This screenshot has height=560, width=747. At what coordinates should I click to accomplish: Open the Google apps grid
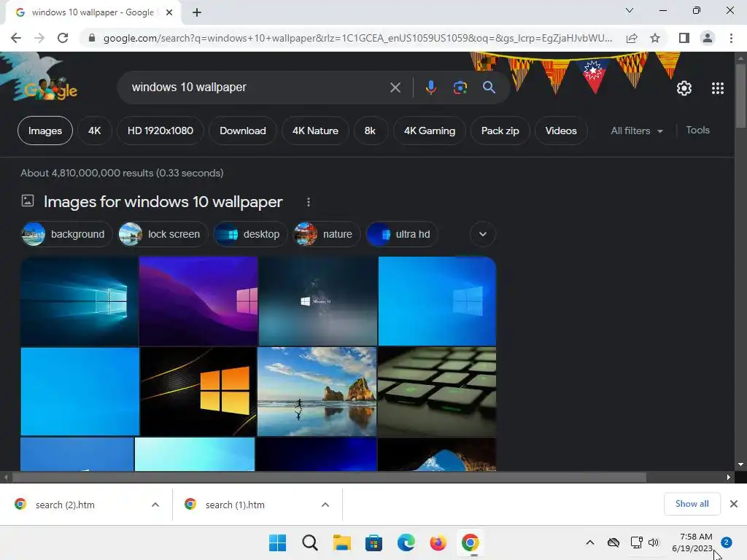coord(718,88)
